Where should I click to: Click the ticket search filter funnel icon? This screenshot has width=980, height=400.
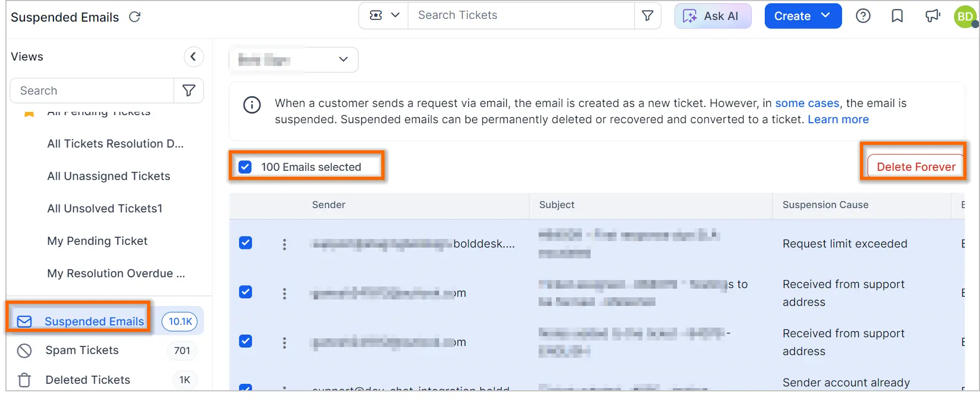647,16
